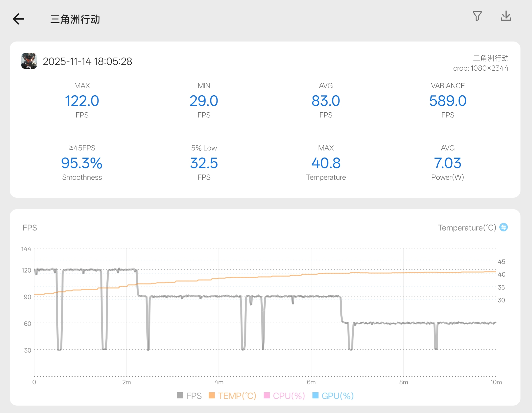Toggle CPU(%) series in legend
The width and height of the screenshot is (532, 413).
289,396
